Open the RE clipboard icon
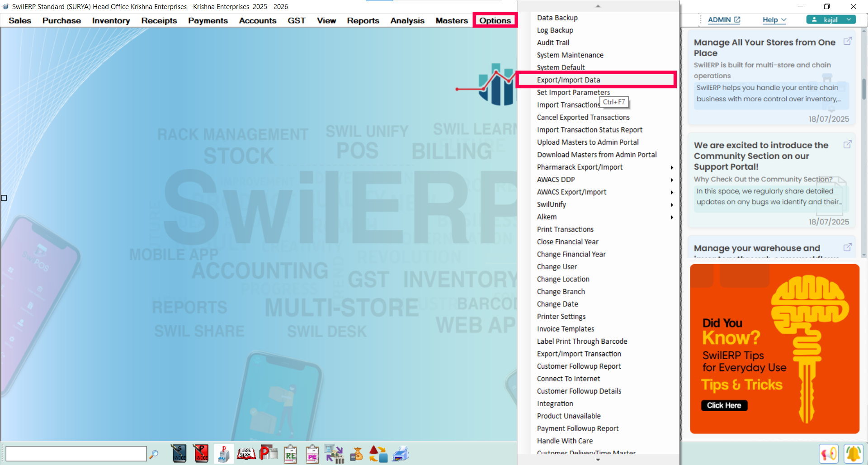 click(290, 454)
